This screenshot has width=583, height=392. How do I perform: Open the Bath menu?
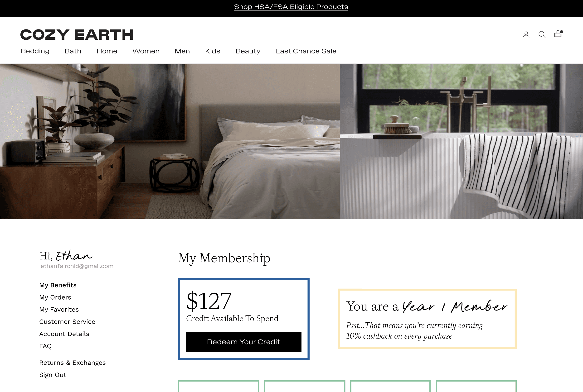(x=73, y=51)
